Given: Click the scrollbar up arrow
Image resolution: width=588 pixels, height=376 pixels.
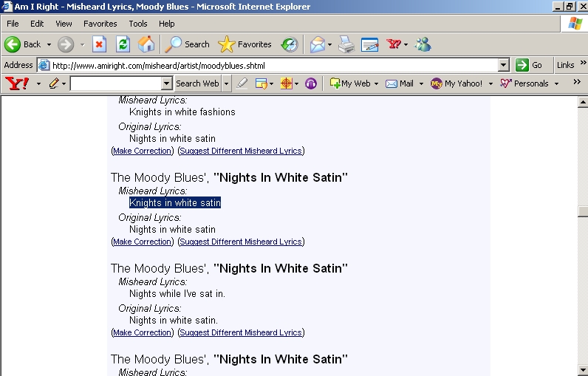Looking at the screenshot, I should pos(583,102).
